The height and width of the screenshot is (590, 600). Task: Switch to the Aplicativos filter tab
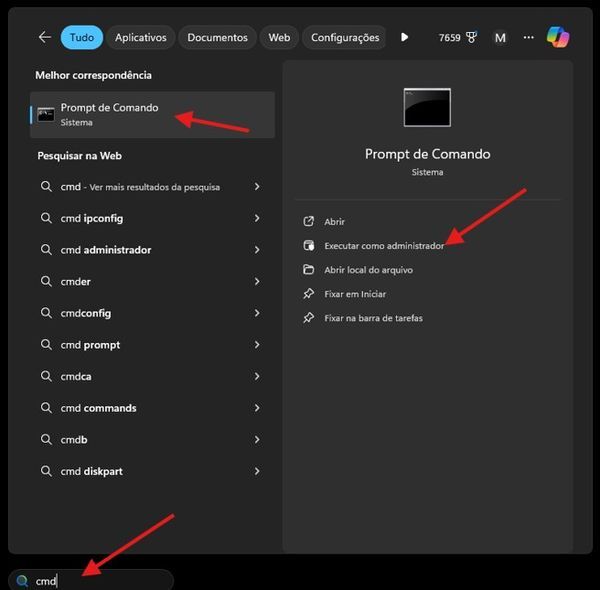140,38
